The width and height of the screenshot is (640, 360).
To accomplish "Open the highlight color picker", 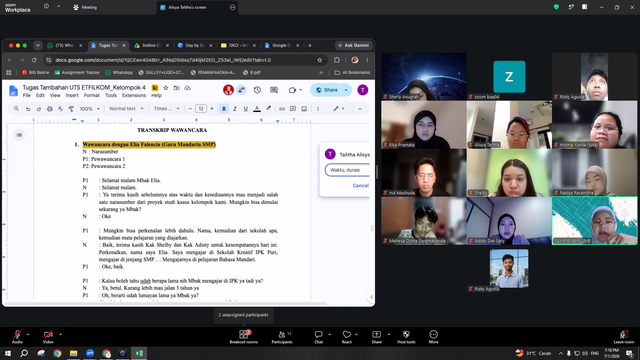I will [268, 109].
